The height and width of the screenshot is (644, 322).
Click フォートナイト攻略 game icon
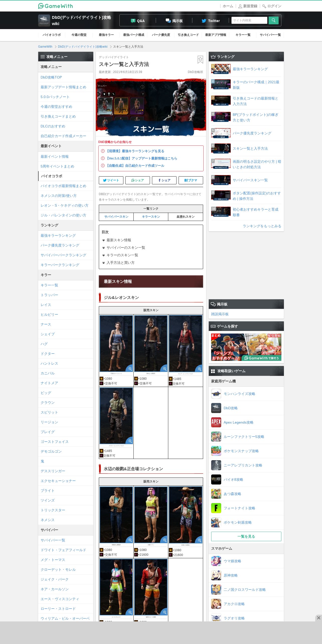tap(216, 508)
